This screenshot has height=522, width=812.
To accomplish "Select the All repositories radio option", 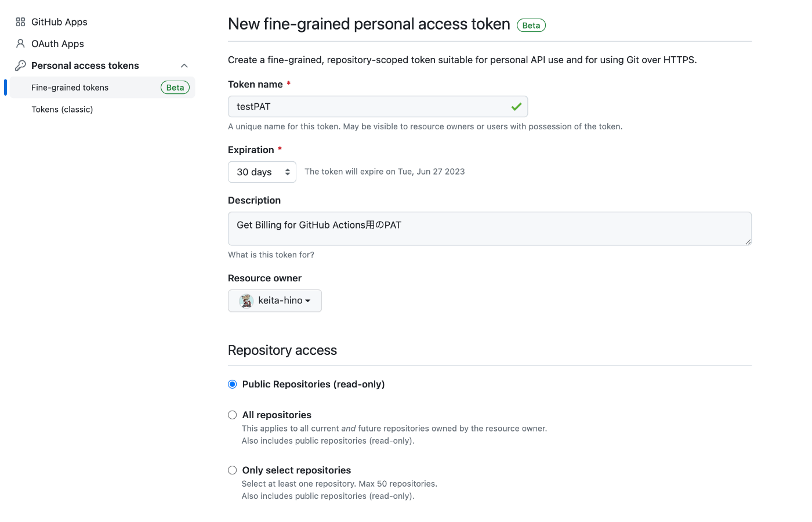I will point(233,415).
